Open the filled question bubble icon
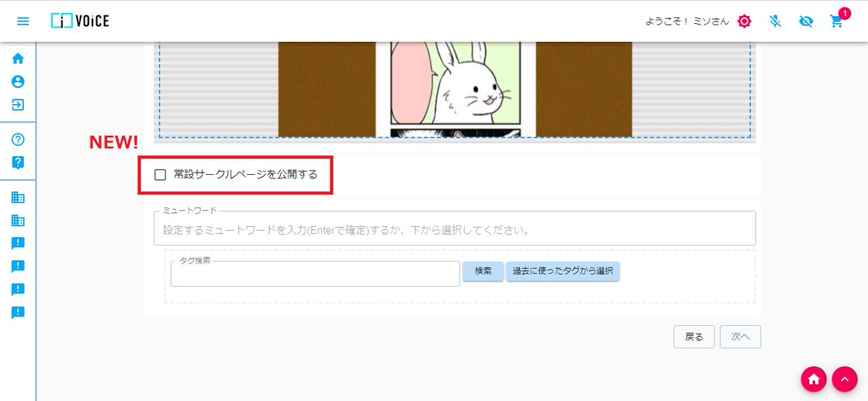This screenshot has height=401, width=868. [18, 163]
